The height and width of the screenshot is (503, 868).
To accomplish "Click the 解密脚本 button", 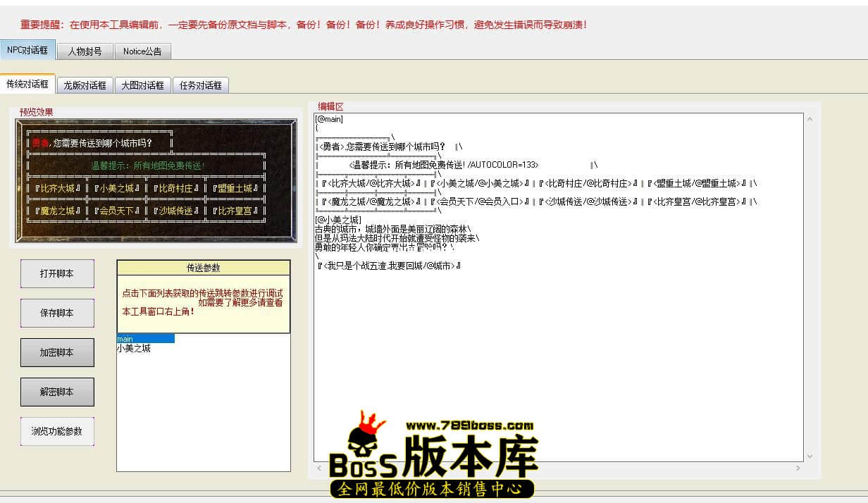I will pos(57,392).
